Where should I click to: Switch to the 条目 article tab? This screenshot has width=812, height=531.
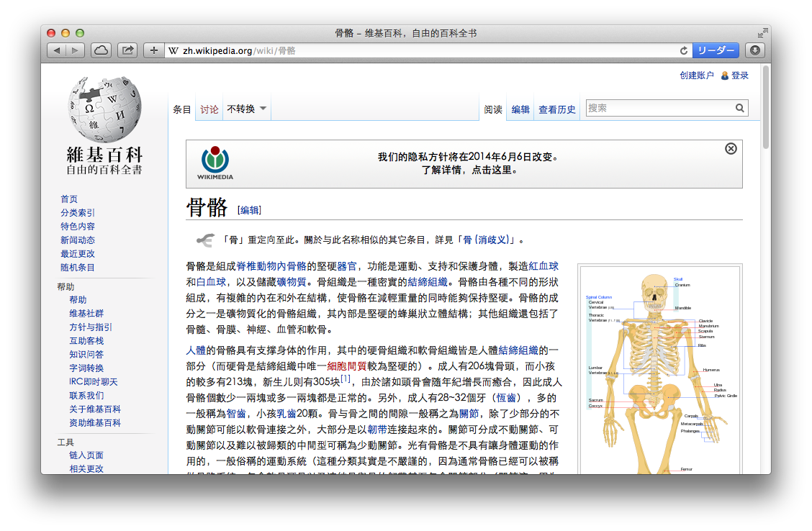pos(182,109)
